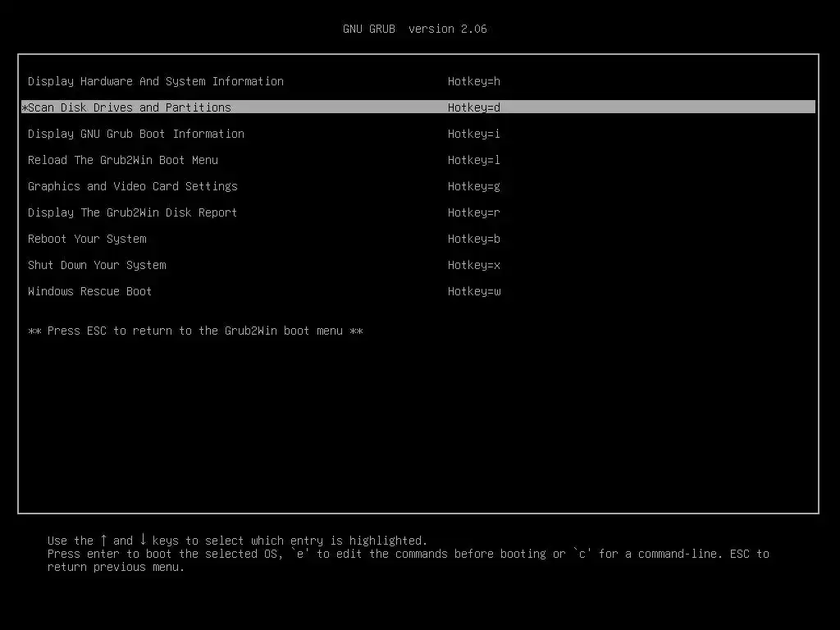Click the Hotkey=i label
840x630 pixels.
(x=474, y=134)
